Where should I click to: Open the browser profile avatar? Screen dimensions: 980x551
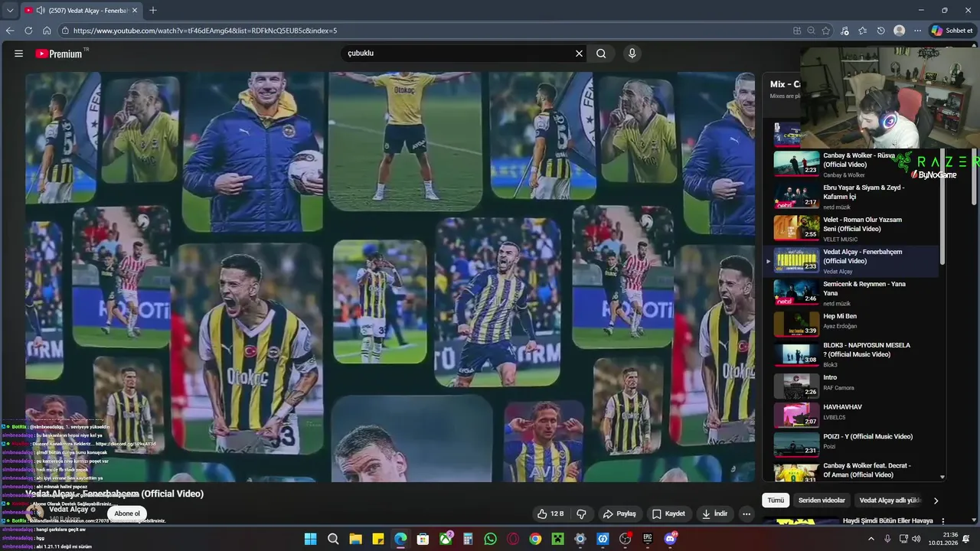[x=900, y=31]
